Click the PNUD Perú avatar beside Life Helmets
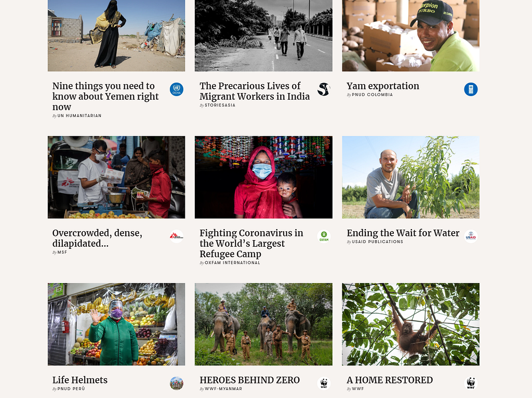This screenshot has width=532, height=398. click(177, 383)
